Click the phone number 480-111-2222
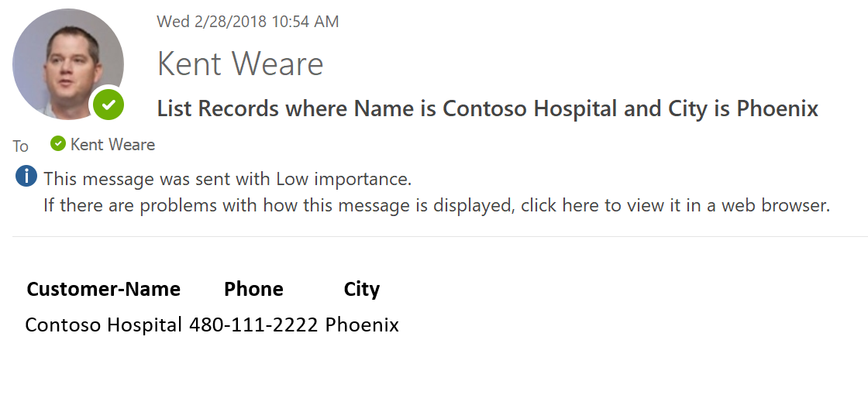The height and width of the screenshot is (419, 868). (x=253, y=325)
